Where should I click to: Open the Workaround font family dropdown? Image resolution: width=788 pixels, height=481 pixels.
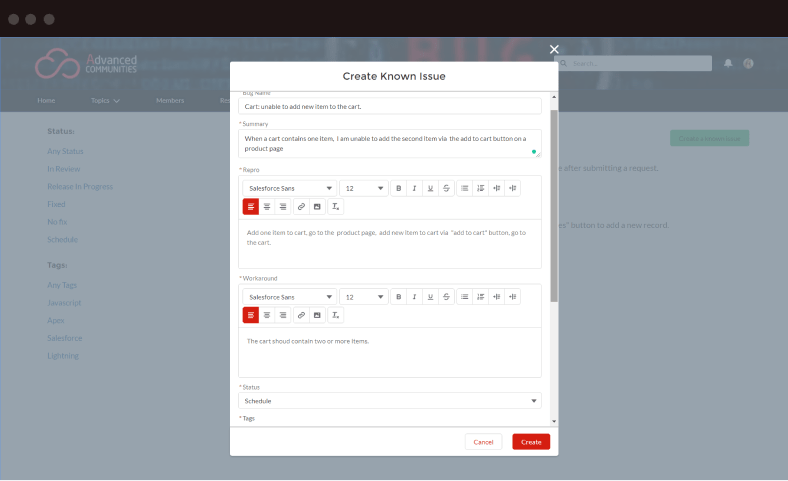coord(289,297)
